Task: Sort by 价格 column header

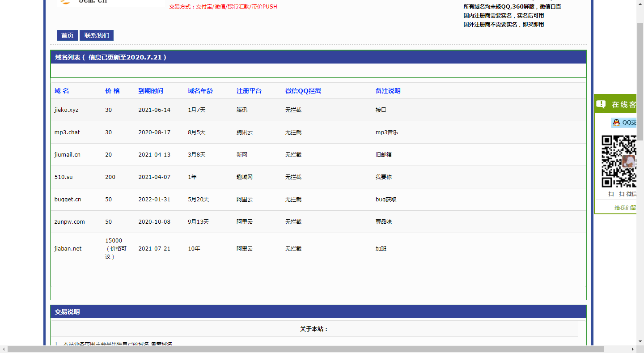Action: [x=112, y=91]
